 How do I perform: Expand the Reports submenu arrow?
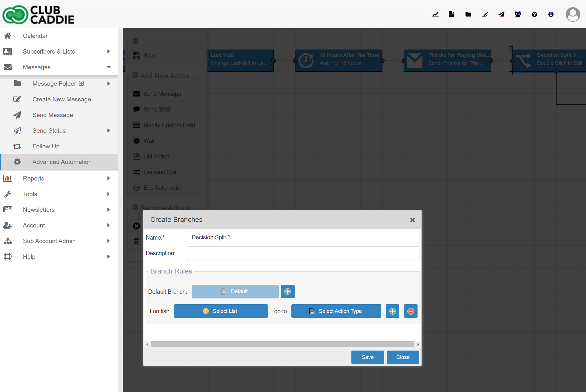click(x=108, y=178)
